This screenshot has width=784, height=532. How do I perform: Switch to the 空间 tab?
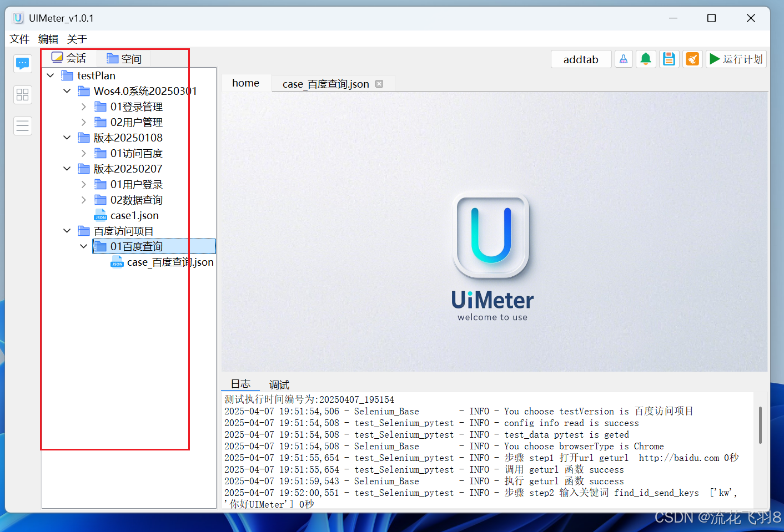[x=124, y=58]
